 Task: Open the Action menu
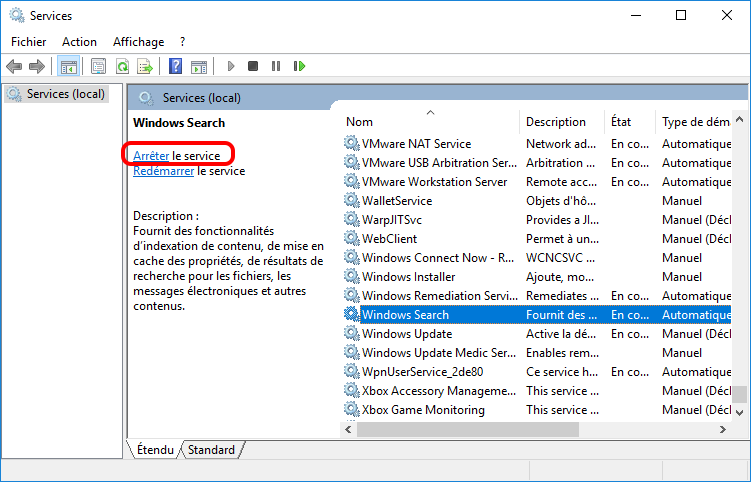(x=79, y=42)
